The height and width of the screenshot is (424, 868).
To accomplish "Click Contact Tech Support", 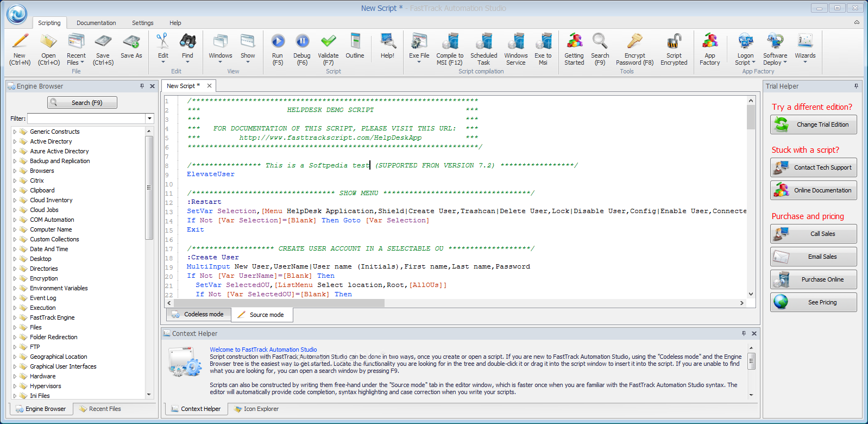I will (x=813, y=167).
